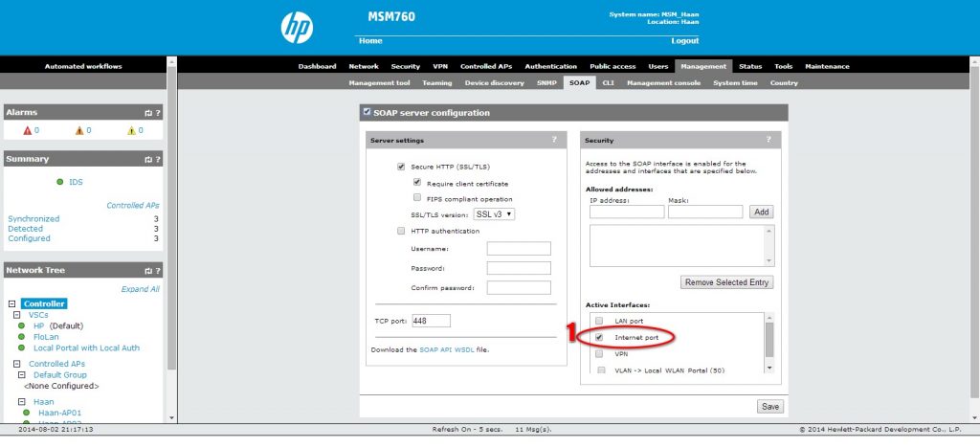
Task: Collapse the VSCs tree node
Action: tap(17, 315)
